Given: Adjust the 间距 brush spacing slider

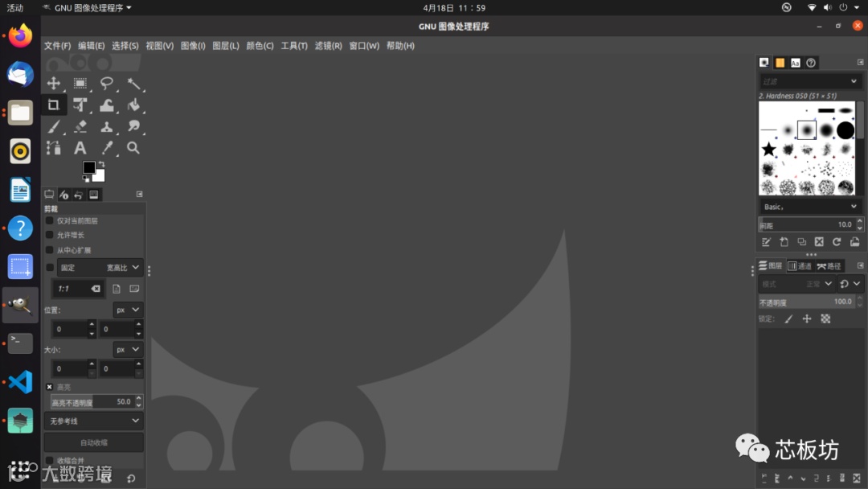Looking at the screenshot, I should click(807, 224).
